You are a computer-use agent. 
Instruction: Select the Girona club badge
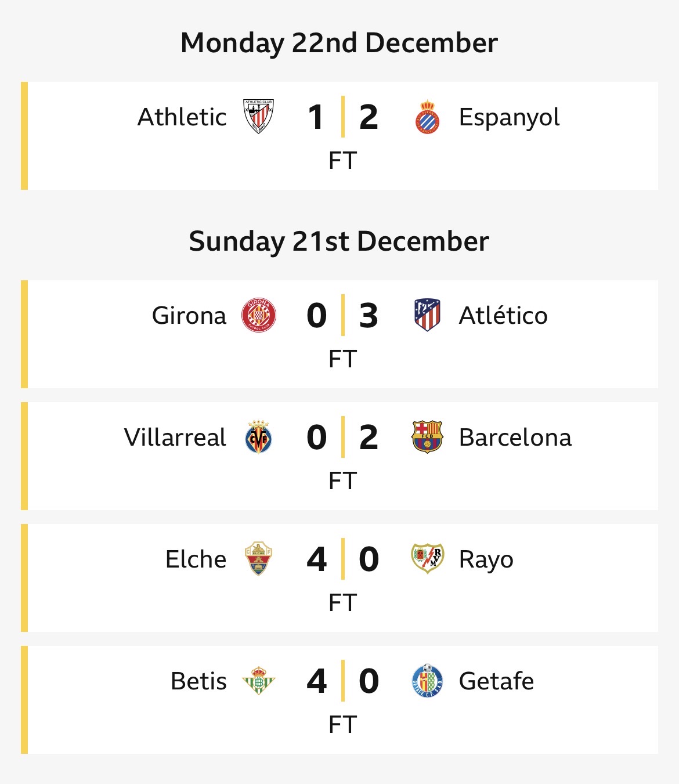click(258, 315)
